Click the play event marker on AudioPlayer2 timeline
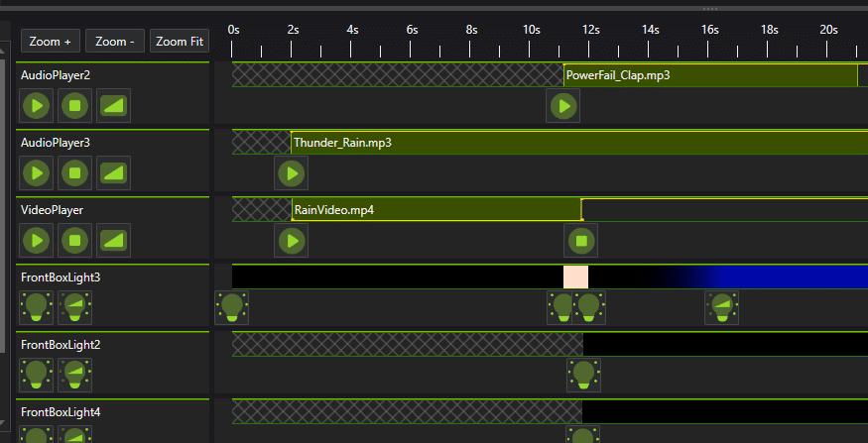 pyautogui.click(x=562, y=106)
